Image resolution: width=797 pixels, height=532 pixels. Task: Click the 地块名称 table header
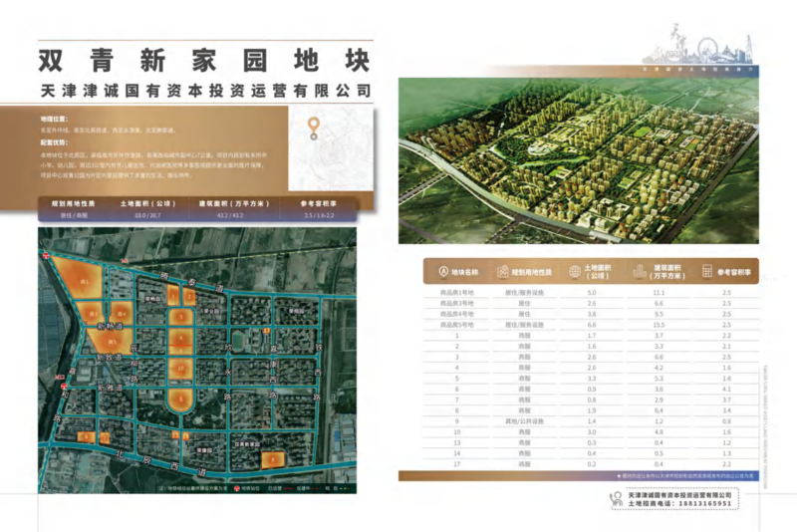pyautogui.click(x=465, y=272)
